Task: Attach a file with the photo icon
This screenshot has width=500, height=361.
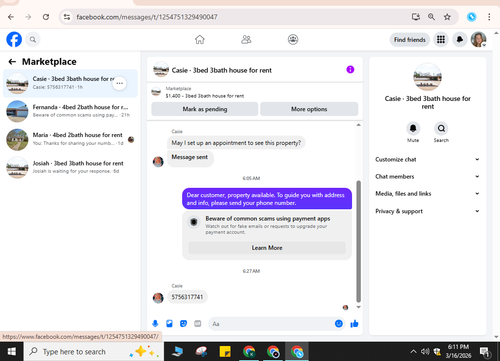Action: coord(169,324)
